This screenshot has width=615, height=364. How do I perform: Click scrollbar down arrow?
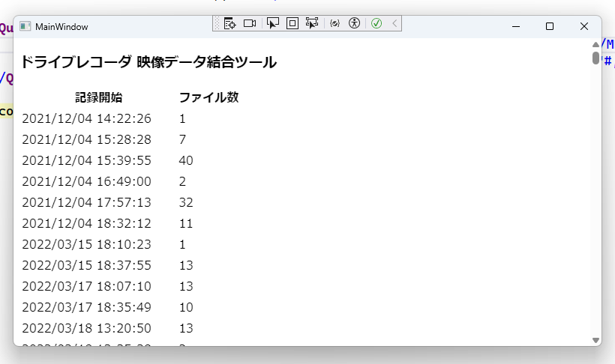(595, 340)
